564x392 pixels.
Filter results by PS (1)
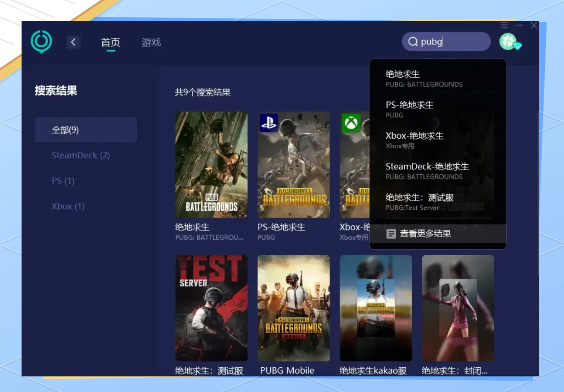pyautogui.click(x=63, y=181)
